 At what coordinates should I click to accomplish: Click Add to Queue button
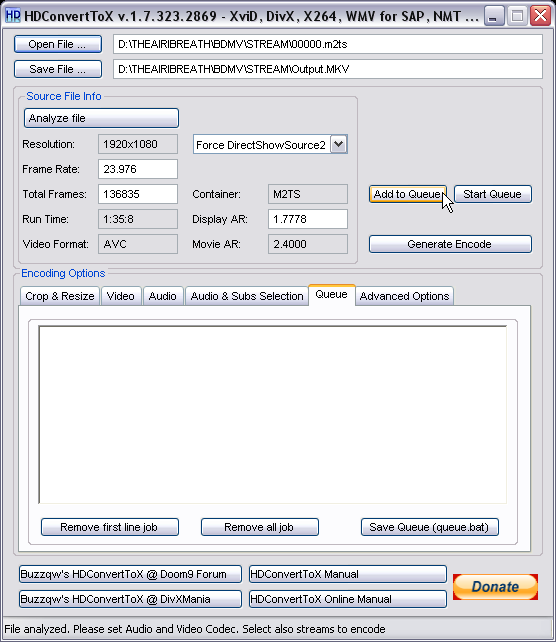point(407,194)
